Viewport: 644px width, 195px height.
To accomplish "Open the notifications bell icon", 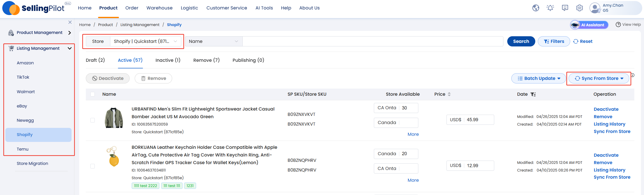I will pyautogui.click(x=550, y=8).
